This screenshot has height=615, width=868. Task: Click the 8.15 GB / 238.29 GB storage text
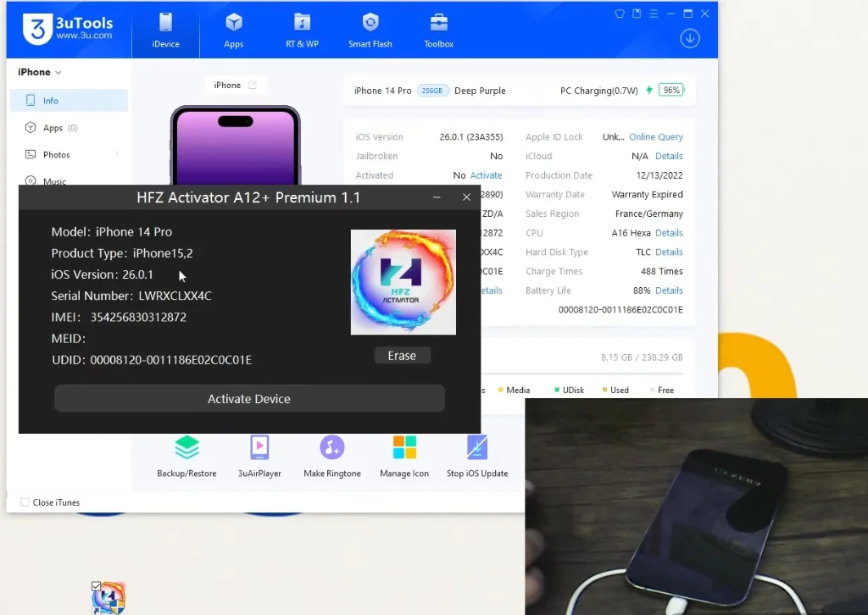click(x=642, y=357)
